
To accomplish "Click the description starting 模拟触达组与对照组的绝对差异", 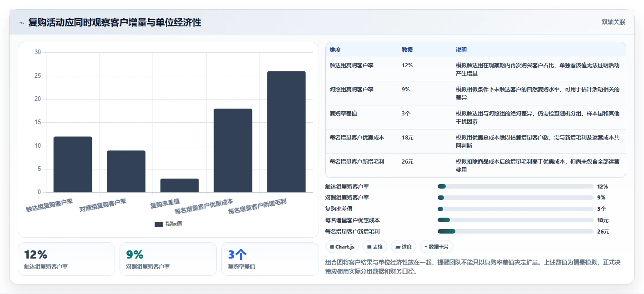I will click(538, 117).
